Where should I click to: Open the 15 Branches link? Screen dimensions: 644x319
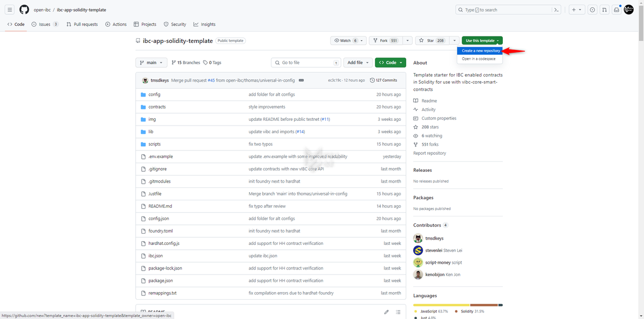(x=186, y=63)
